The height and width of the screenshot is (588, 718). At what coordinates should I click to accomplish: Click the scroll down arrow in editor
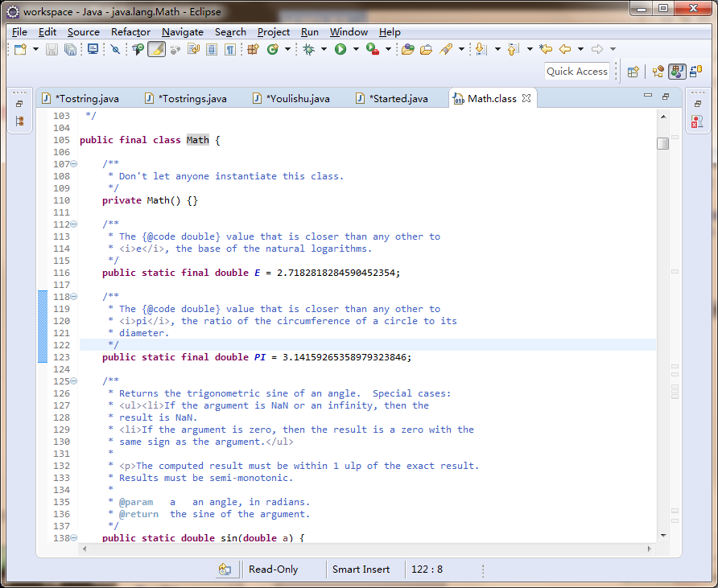click(x=663, y=536)
